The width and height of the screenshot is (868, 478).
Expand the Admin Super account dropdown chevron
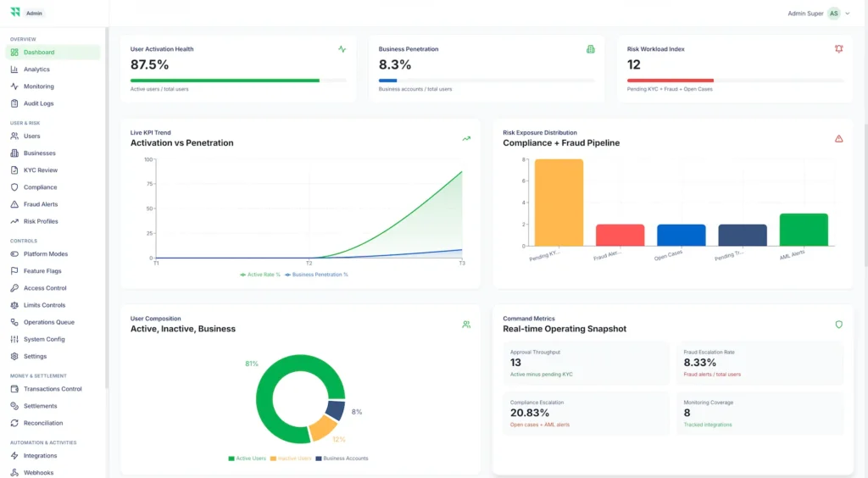pyautogui.click(x=848, y=14)
